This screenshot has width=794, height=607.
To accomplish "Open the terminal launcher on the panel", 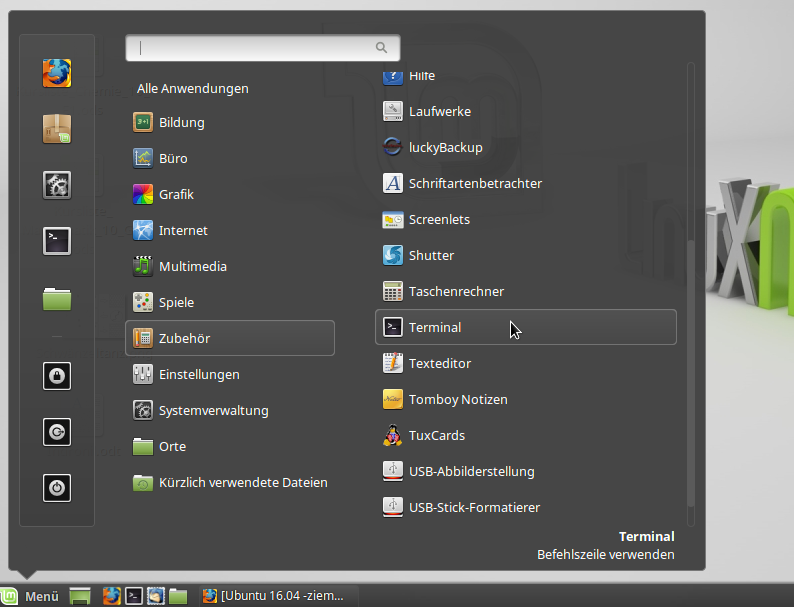I will coord(134,596).
